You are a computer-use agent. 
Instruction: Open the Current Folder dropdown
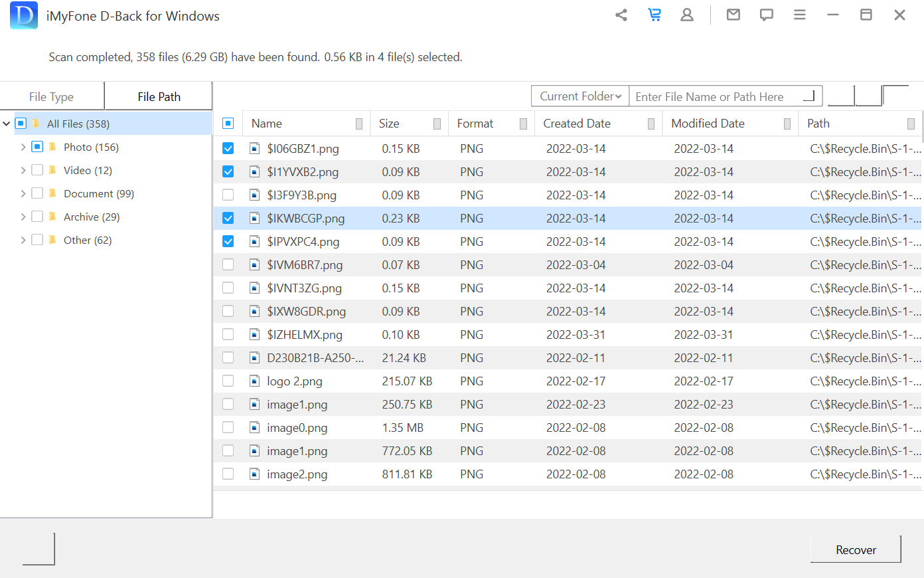[x=580, y=96]
